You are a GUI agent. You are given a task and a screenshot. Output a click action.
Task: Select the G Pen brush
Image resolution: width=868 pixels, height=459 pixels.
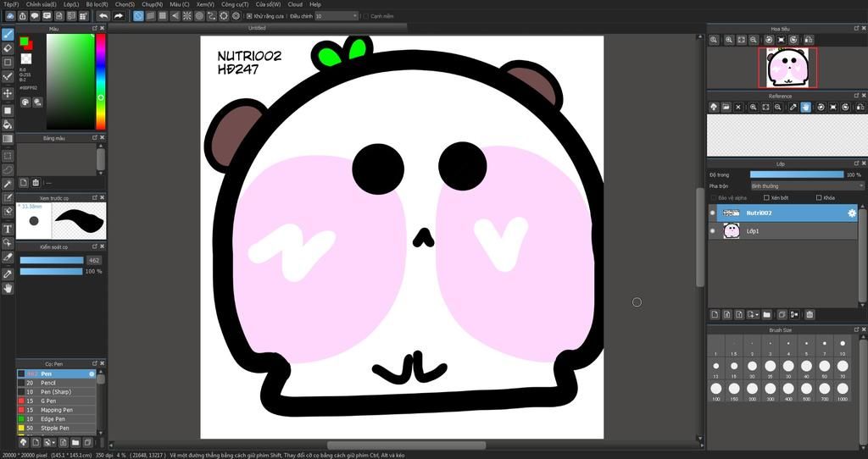coord(57,401)
